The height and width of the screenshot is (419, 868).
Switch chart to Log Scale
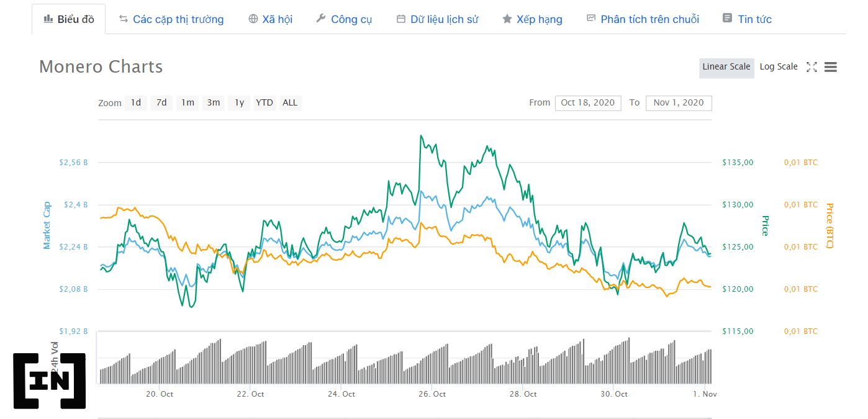[779, 67]
